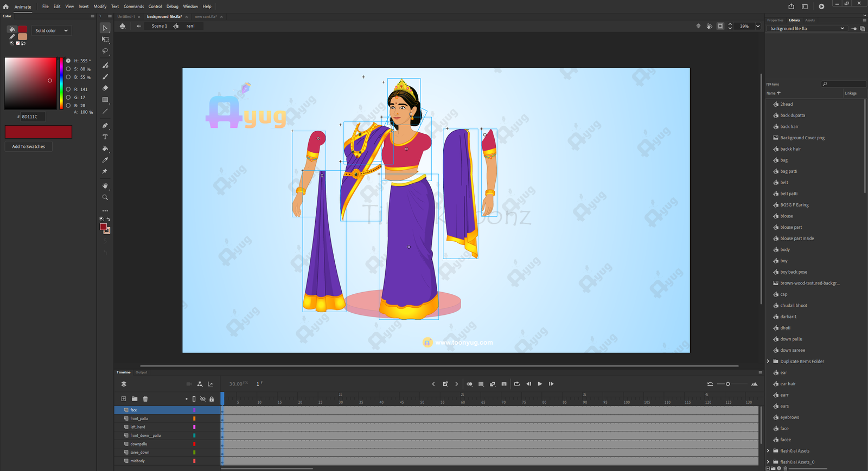Activate the Hand tool
Image resolution: width=868 pixels, height=471 pixels.
[x=105, y=186]
